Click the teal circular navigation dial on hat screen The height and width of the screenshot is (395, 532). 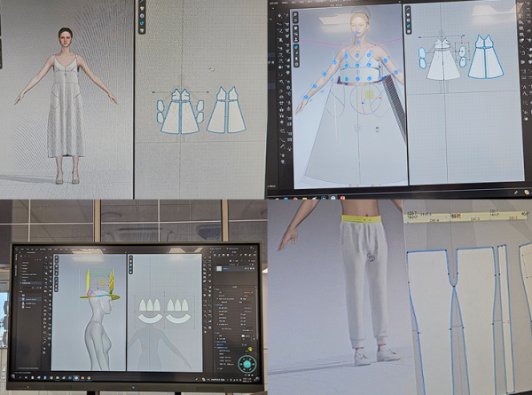click(x=247, y=365)
